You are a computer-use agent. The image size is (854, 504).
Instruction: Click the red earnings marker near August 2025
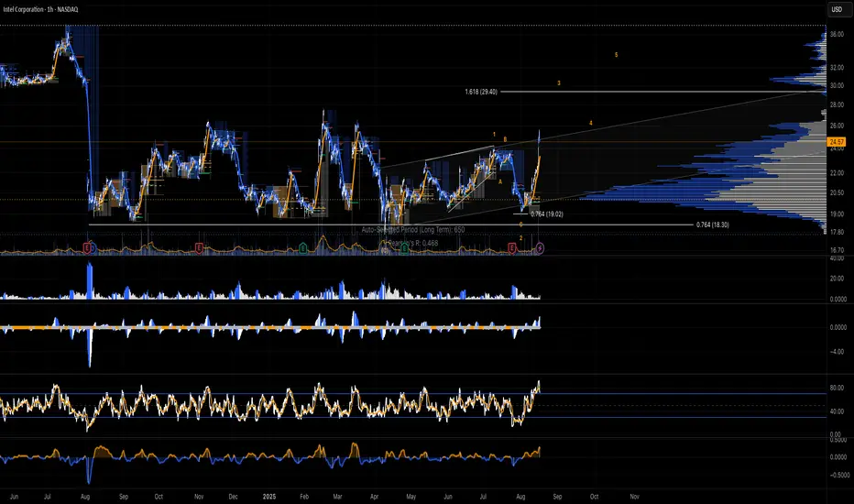[511, 247]
